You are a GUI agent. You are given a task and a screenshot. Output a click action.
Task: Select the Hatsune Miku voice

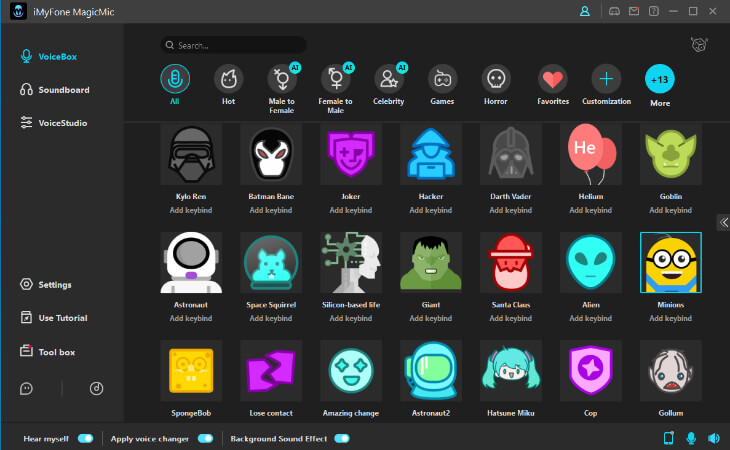tap(511, 370)
